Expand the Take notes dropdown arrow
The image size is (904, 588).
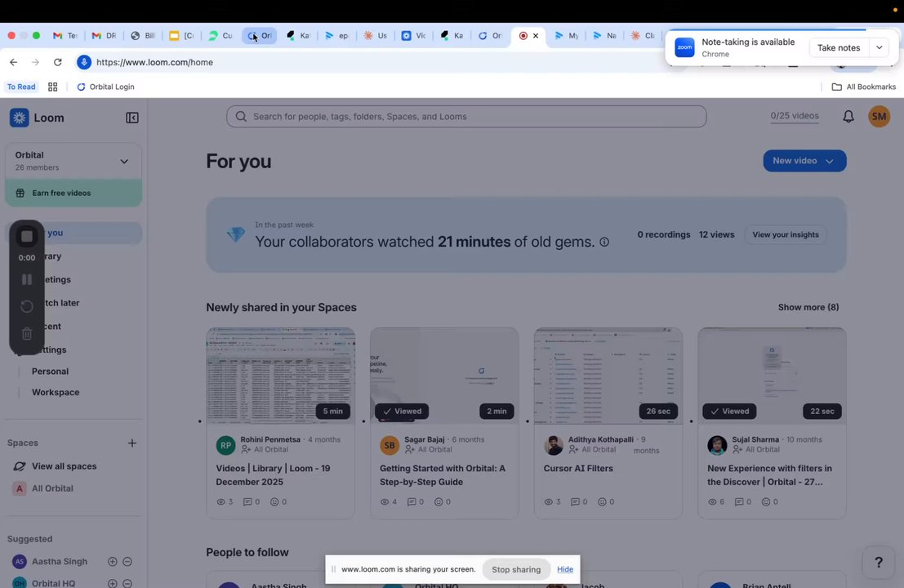[879, 48]
